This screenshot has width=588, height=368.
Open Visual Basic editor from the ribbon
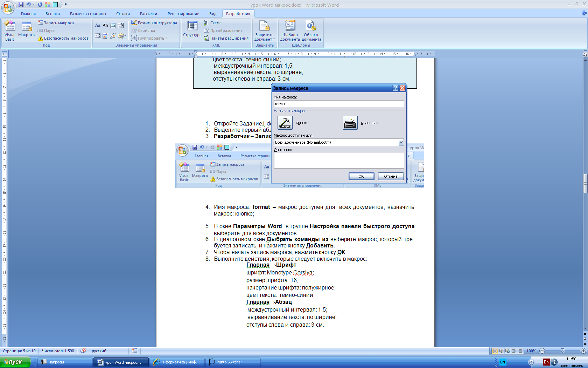click(10, 31)
